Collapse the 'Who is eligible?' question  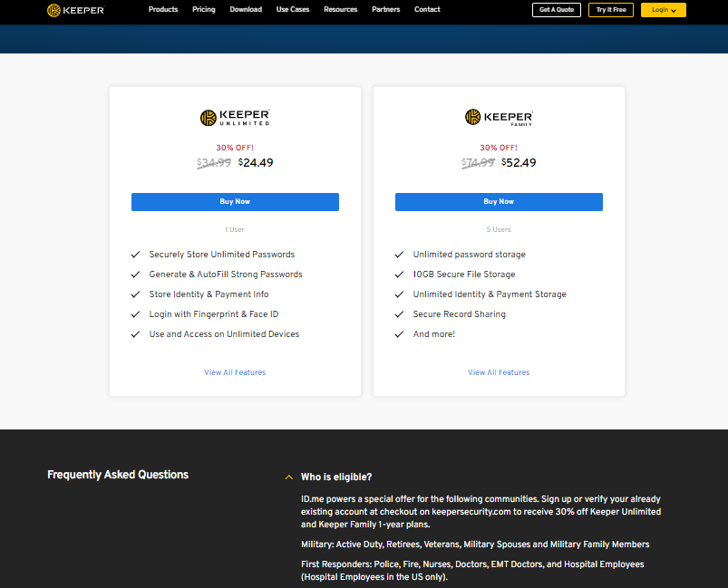289,477
